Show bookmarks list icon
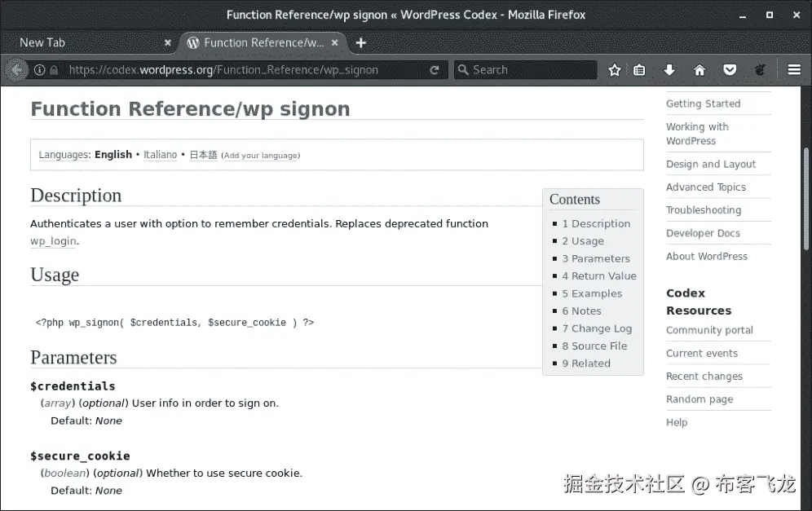Image resolution: width=812 pixels, height=511 pixels. (639, 70)
